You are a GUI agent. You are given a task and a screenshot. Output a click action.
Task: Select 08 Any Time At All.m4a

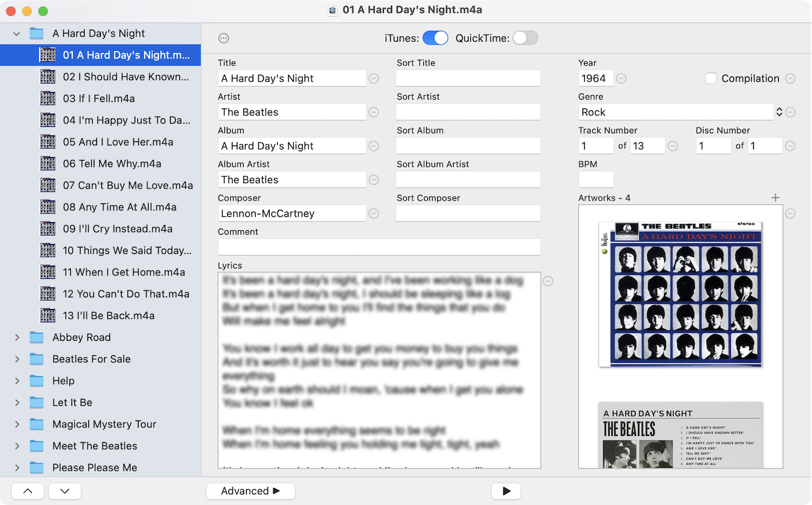tap(100, 207)
